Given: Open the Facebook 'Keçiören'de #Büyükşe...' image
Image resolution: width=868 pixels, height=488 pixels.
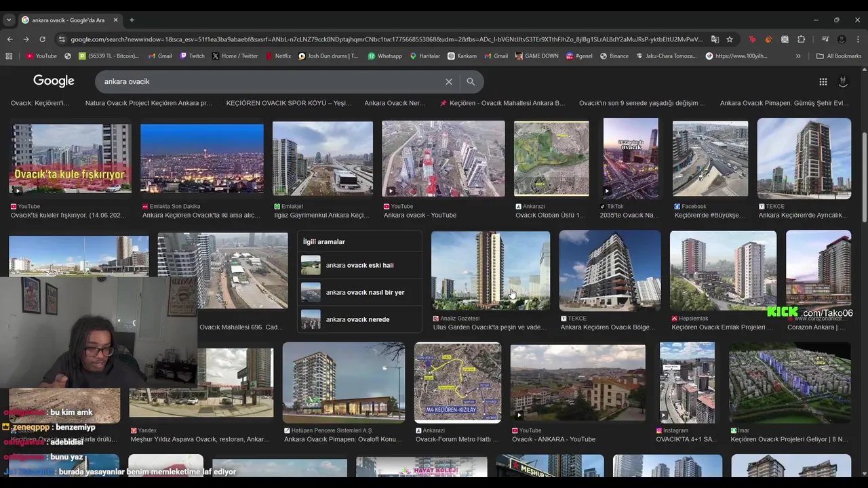Looking at the screenshot, I should click(x=710, y=159).
